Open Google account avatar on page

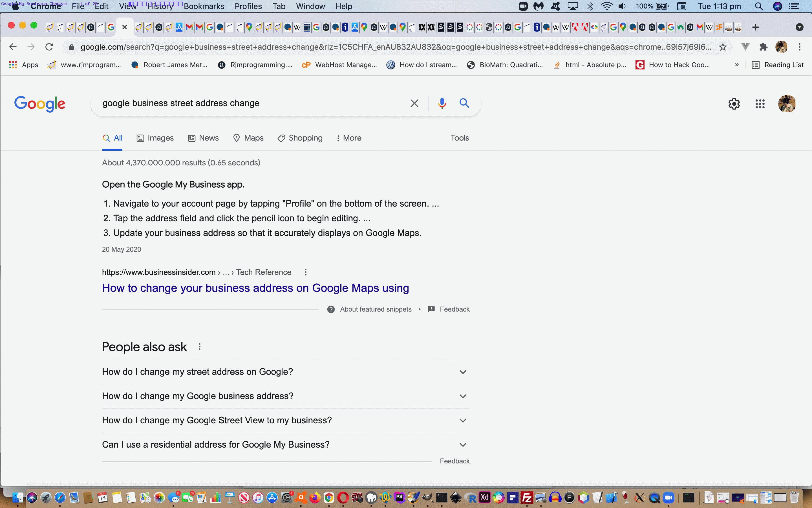[787, 104]
